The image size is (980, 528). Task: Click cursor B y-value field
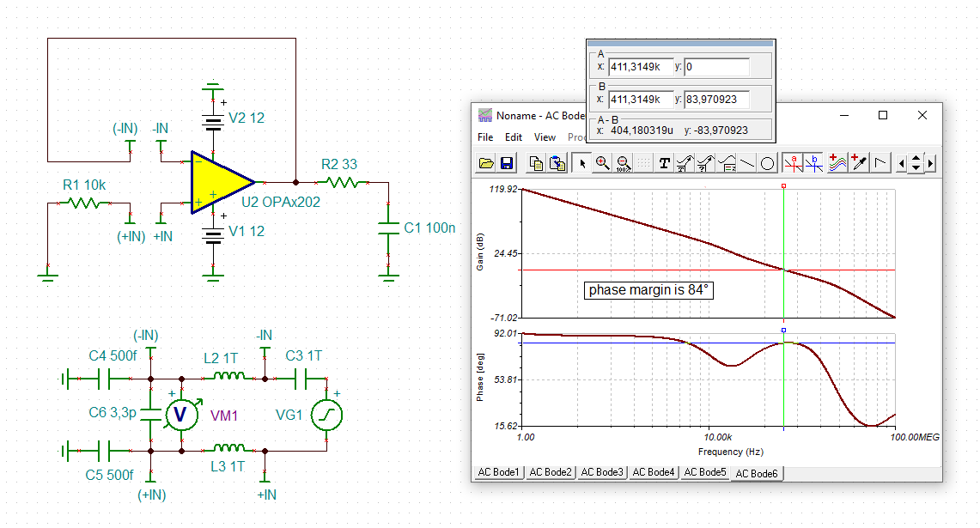(717, 100)
